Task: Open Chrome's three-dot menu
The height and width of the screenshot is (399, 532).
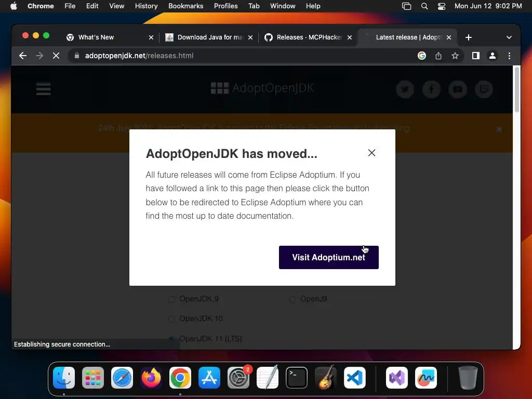Action: point(509,56)
